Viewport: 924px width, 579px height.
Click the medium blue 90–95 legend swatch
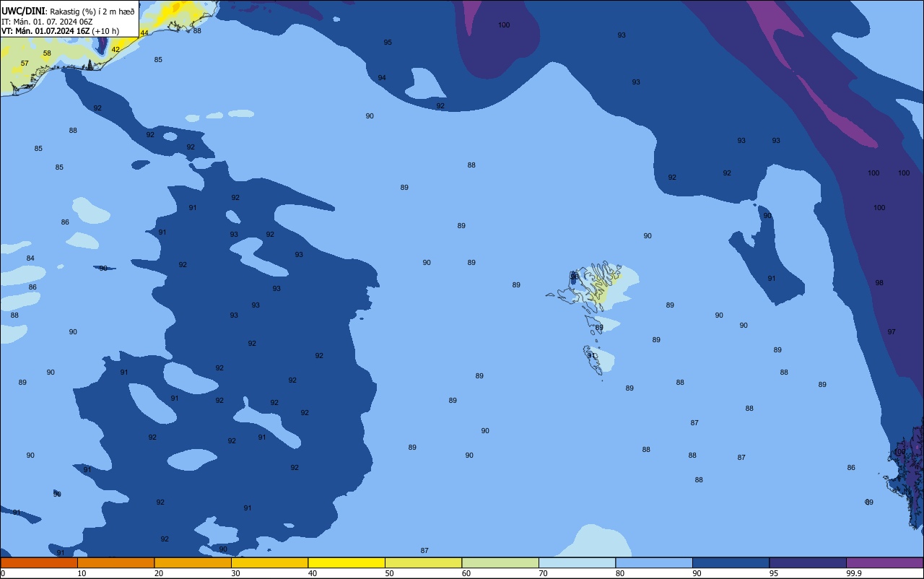coord(731,562)
